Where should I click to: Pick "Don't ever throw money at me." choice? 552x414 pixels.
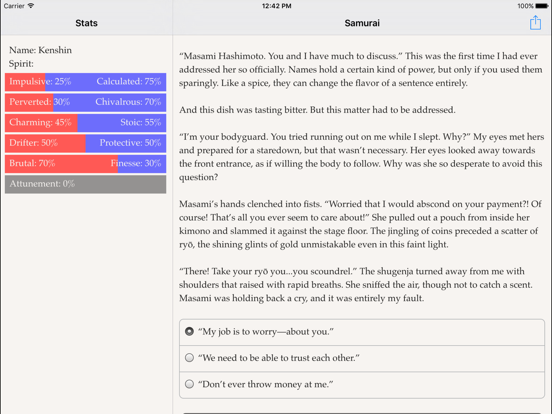click(362, 385)
